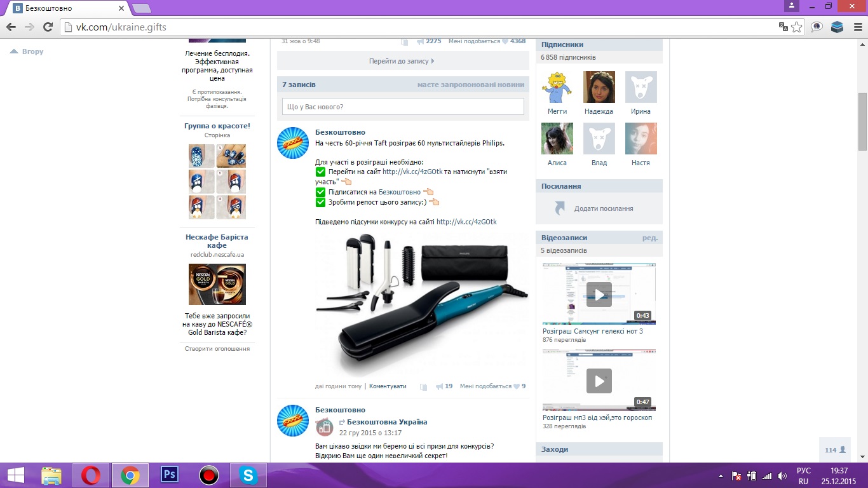The height and width of the screenshot is (488, 868).
Task: Open the red recorder taskbar app
Action: click(x=208, y=475)
